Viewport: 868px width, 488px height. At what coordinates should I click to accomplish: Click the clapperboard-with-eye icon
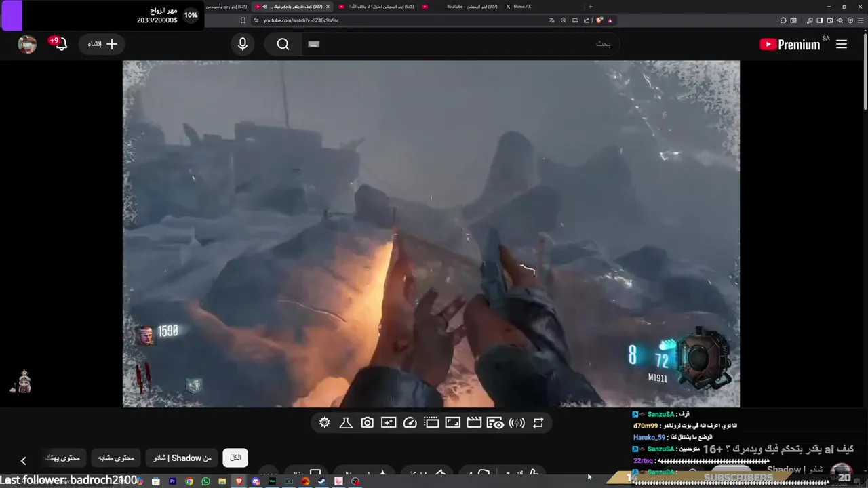[495, 423]
